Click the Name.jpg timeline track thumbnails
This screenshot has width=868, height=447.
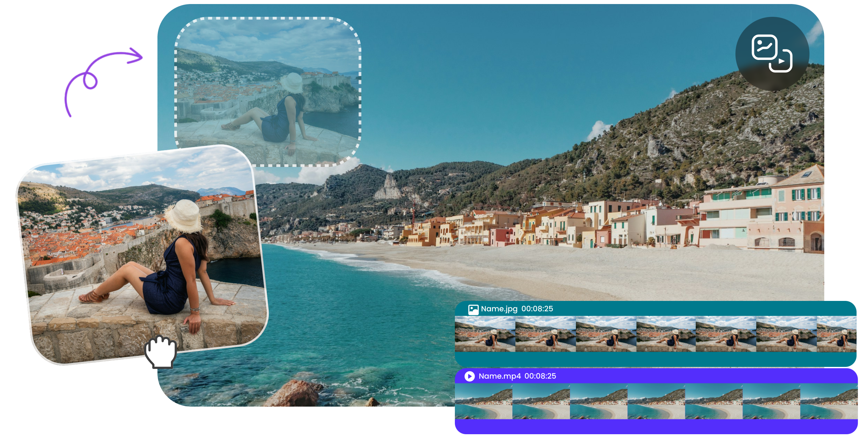(x=655, y=334)
